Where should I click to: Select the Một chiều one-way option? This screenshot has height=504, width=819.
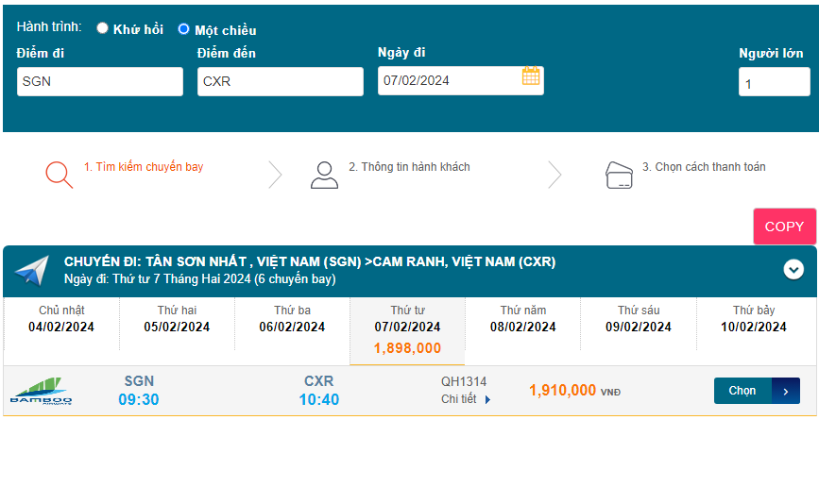(x=183, y=29)
